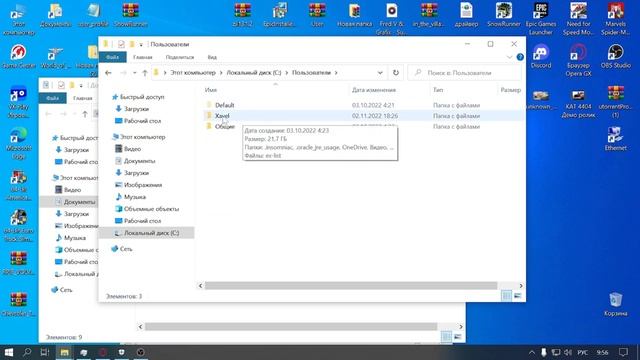Click the Этот компьютер breadcrumb segment
The height and width of the screenshot is (360, 640).
click(193, 73)
